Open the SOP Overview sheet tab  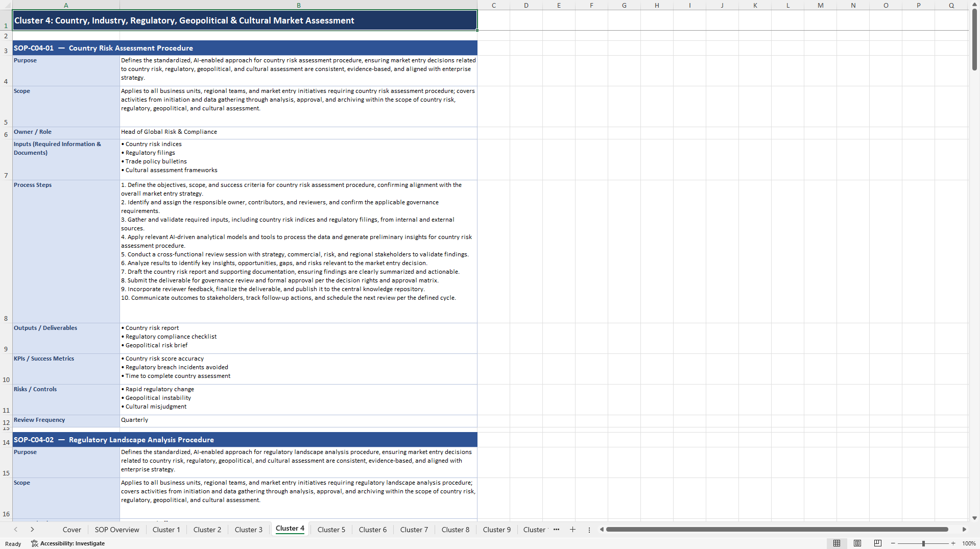(117, 530)
